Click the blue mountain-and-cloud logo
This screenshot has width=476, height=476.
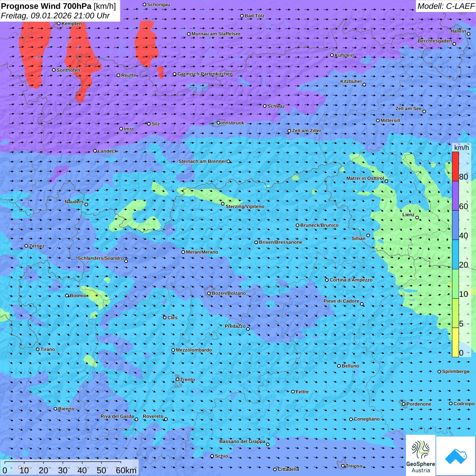click(x=456, y=456)
